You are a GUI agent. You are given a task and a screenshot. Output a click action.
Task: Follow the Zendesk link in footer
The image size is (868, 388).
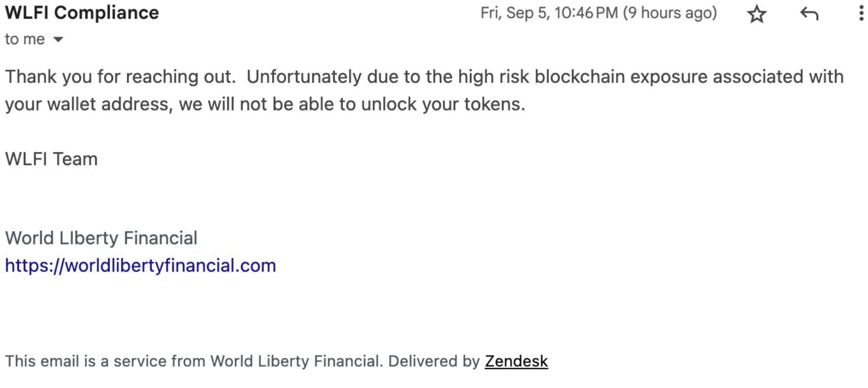pos(516,362)
